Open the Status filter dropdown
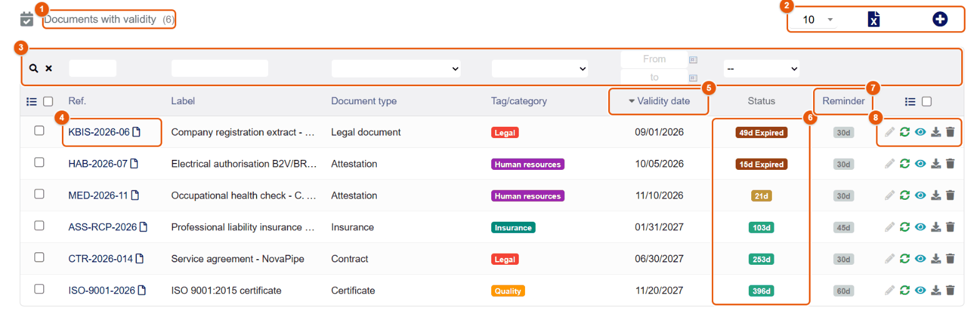The width and height of the screenshot is (980, 311). coord(762,68)
